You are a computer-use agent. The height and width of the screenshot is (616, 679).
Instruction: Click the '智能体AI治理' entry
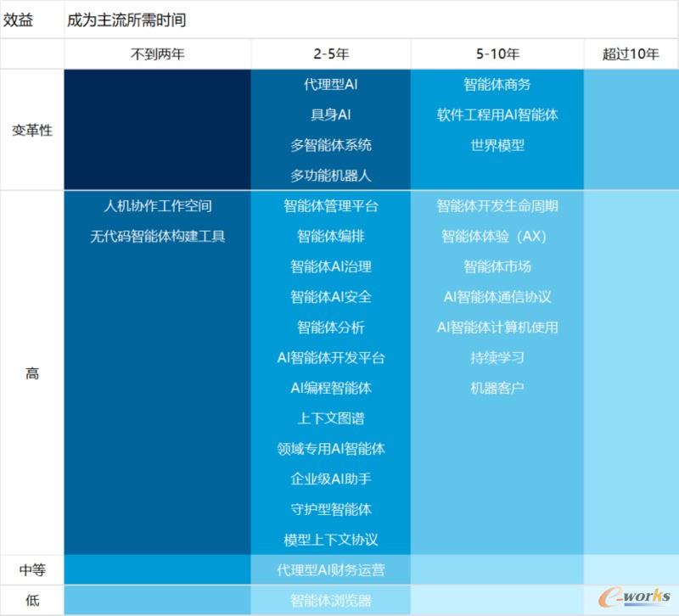[x=331, y=266]
